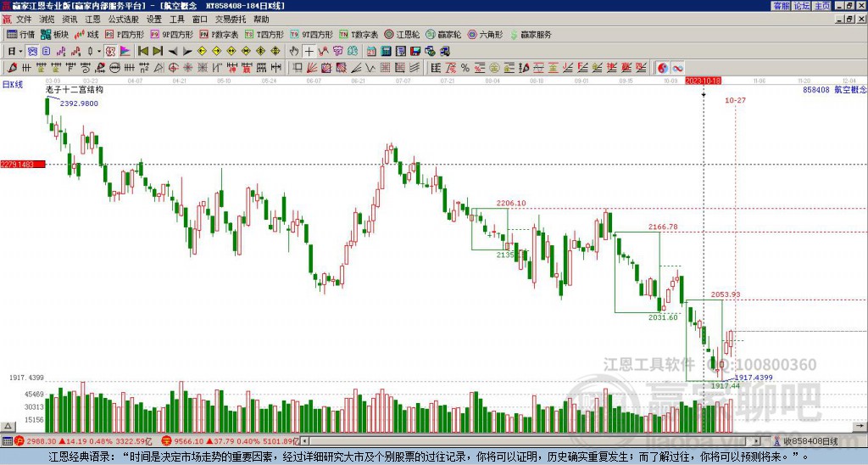Click the 2206.10 price level label
This screenshot has width=868, height=465.
pyautogui.click(x=511, y=203)
